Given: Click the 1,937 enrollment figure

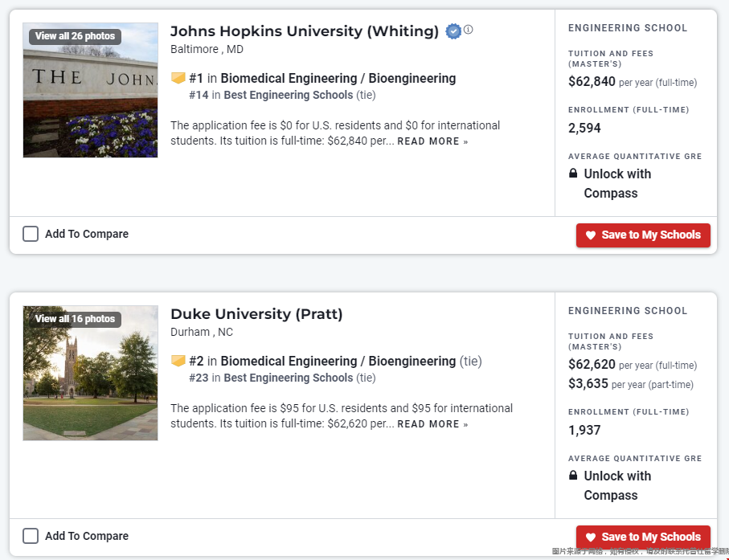Looking at the screenshot, I should coord(584,431).
